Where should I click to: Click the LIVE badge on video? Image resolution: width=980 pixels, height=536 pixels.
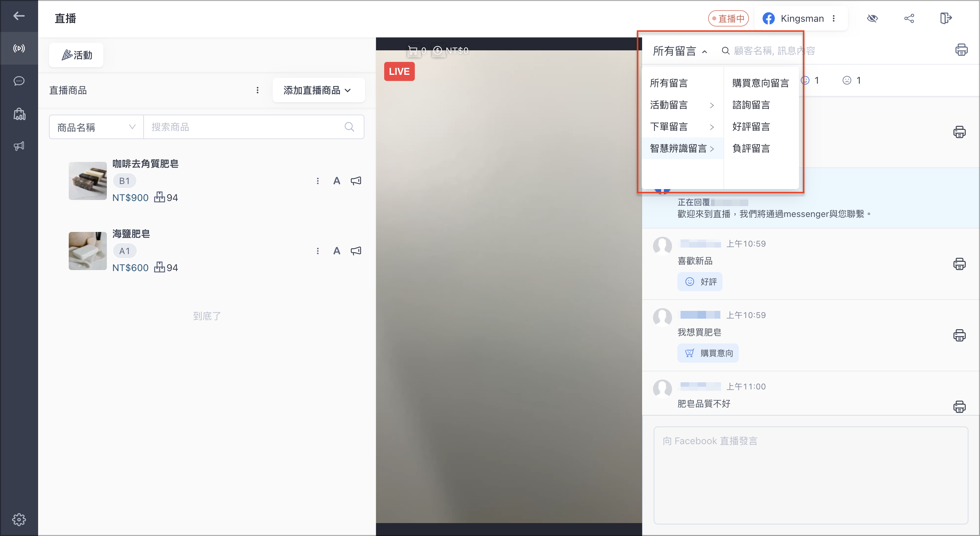point(399,71)
